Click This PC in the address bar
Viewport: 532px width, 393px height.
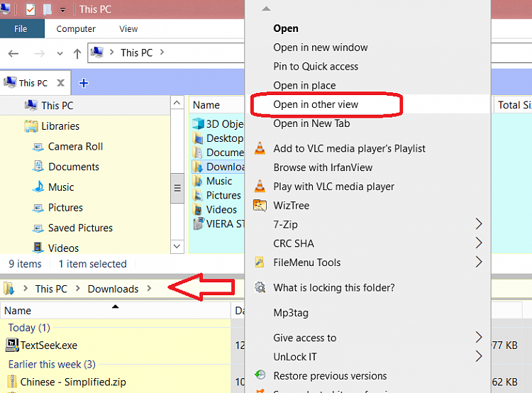tap(137, 52)
